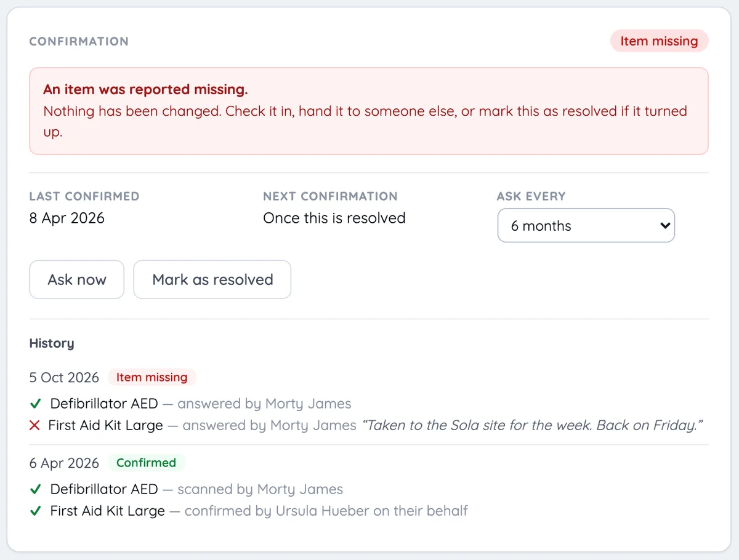
Task: Click the History heading
Action: [x=52, y=343]
